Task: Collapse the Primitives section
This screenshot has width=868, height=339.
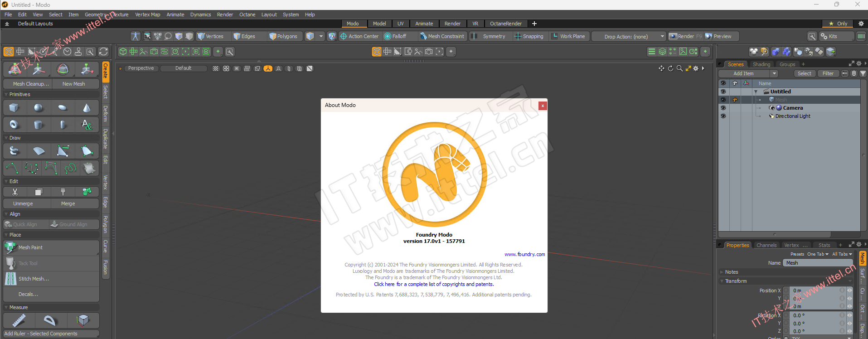Action: (6, 94)
